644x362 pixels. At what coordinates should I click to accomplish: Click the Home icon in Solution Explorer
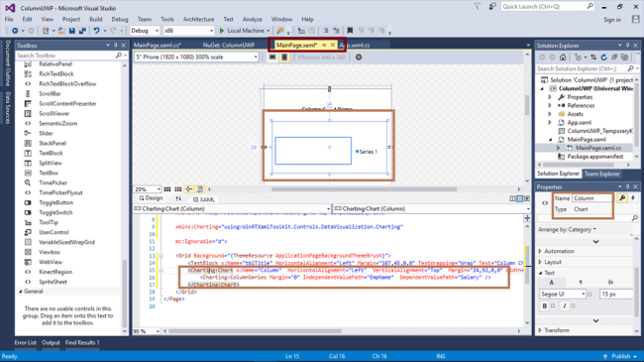563,58
